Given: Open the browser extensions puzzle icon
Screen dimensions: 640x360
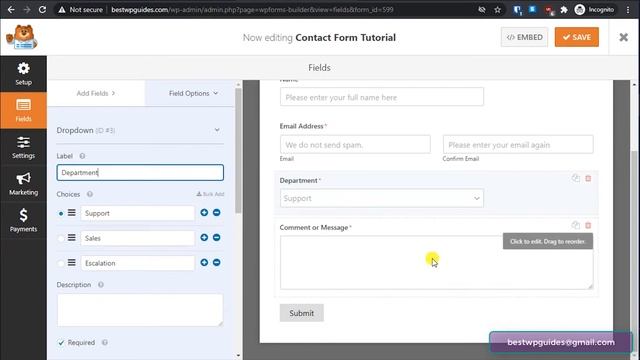Looking at the screenshot, I should click(564, 9).
